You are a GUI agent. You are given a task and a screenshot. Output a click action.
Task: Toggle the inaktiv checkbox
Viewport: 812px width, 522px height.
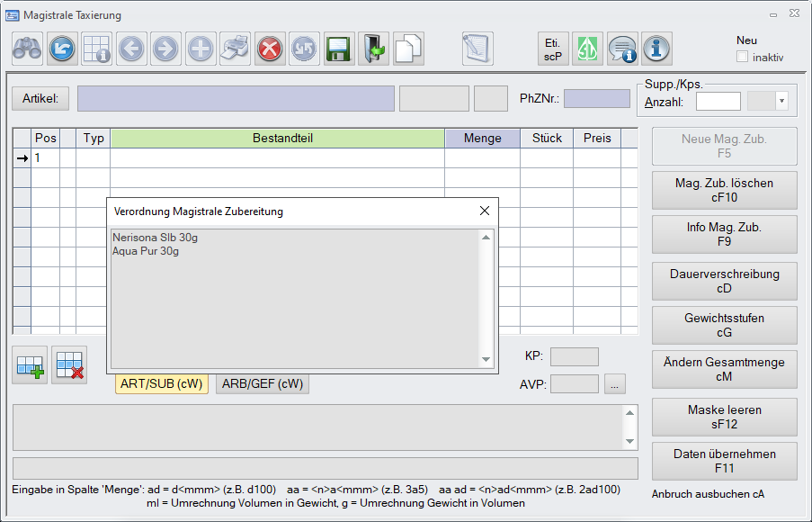[743, 57]
